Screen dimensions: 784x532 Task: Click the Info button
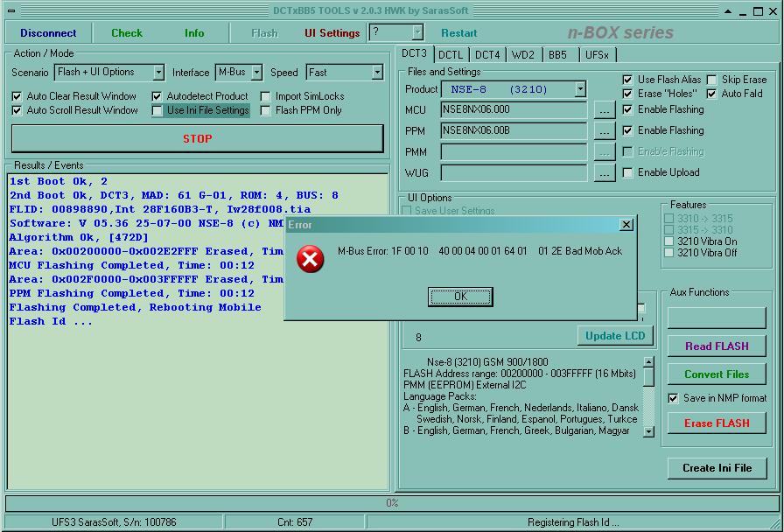(194, 33)
